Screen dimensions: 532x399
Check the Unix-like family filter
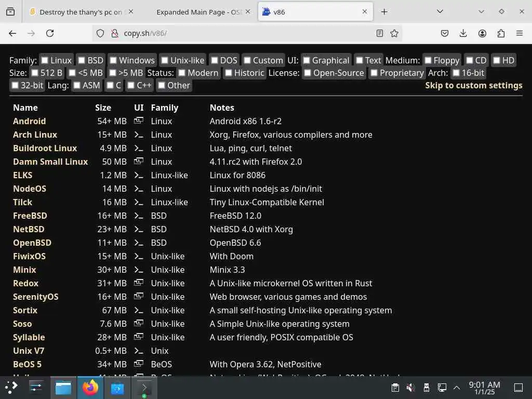pos(165,60)
